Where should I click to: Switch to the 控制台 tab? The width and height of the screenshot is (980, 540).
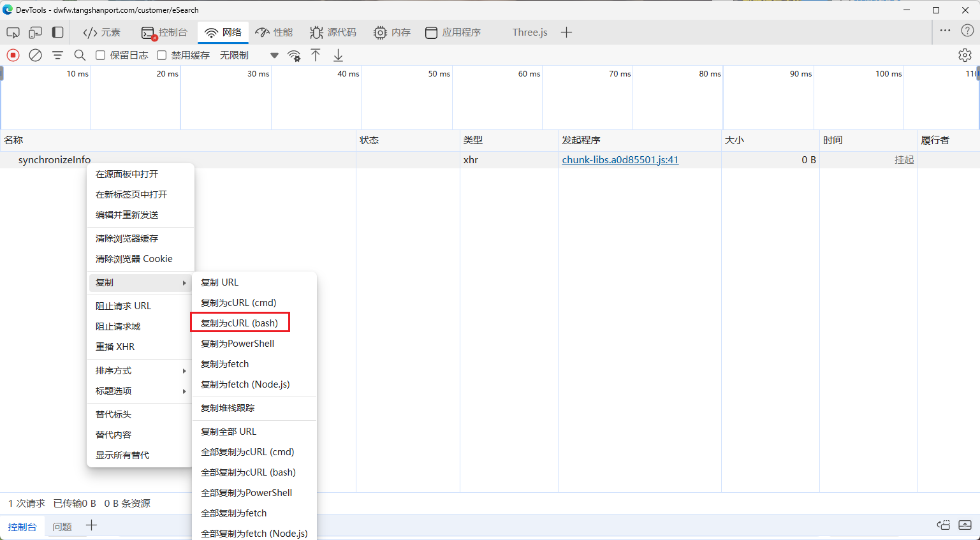[165, 33]
